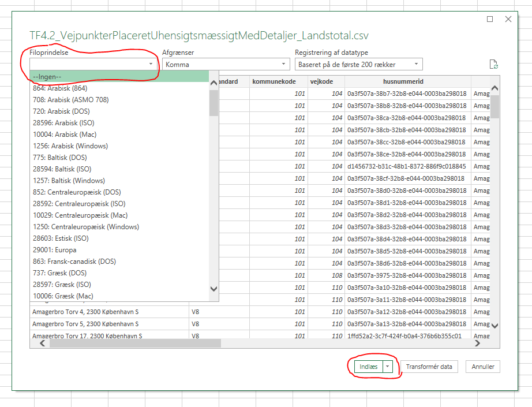Click cell Amagerbro Torv 5, 2300 København S
This screenshot has height=407, width=532.
(x=109, y=324)
